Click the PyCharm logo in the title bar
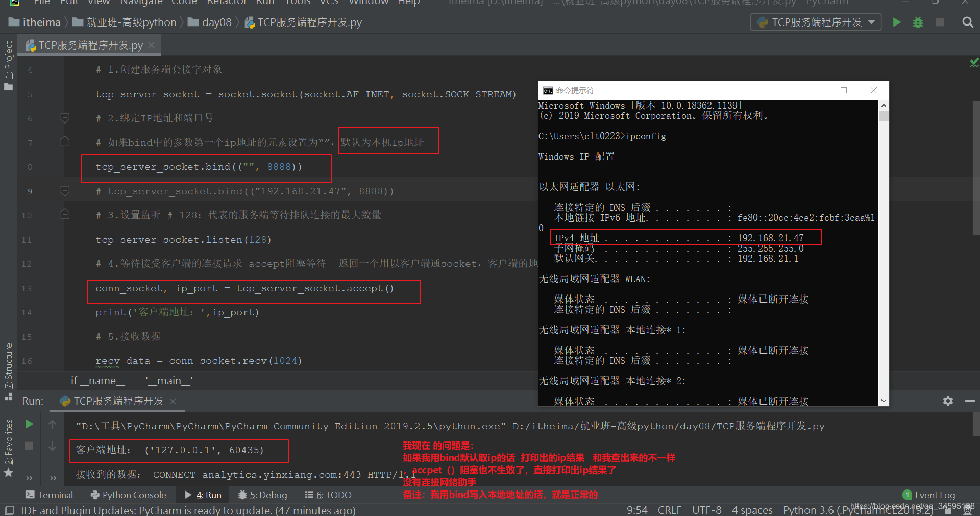The width and height of the screenshot is (980, 516). [x=15, y=3]
